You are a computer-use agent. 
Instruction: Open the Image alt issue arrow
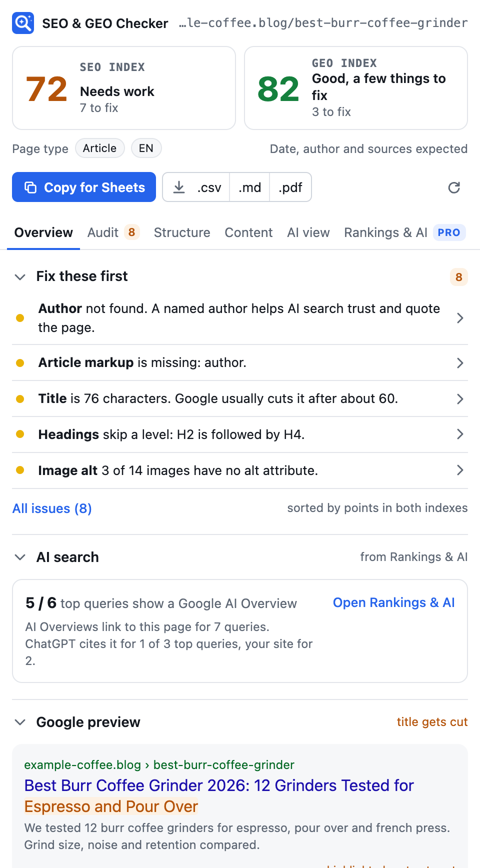[460, 470]
